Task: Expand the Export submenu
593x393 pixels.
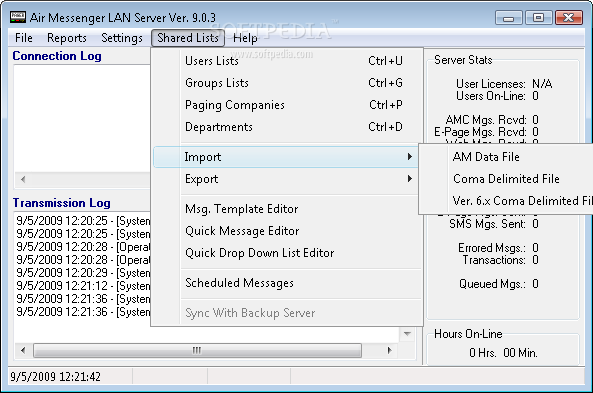Action: pos(287,179)
